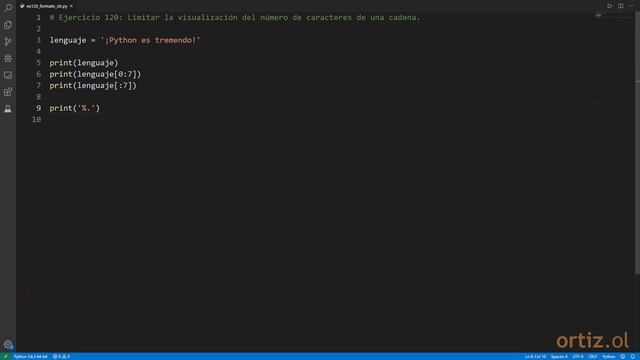This screenshot has width=640, height=360.
Task: Select the Python file editor tab
Action: tap(46, 6)
